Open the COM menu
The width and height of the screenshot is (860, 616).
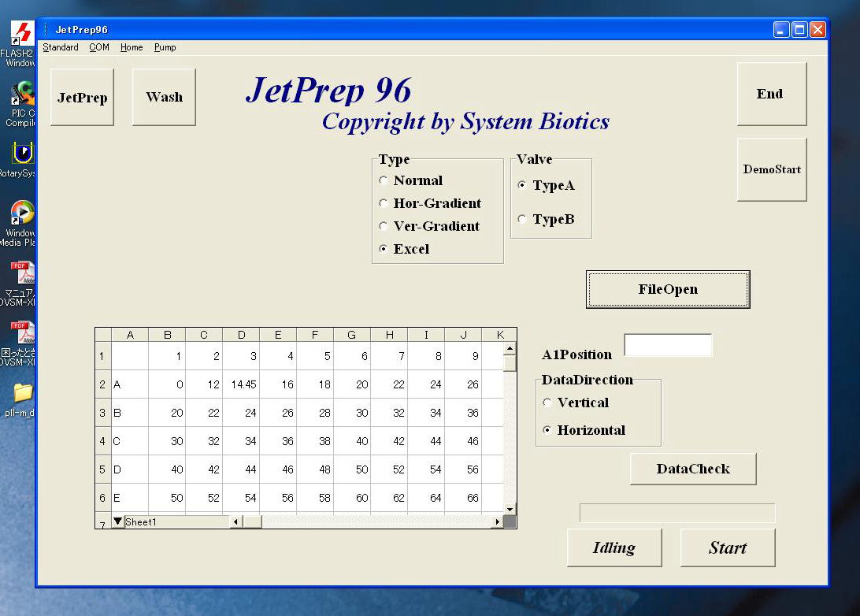tap(99, 47)
